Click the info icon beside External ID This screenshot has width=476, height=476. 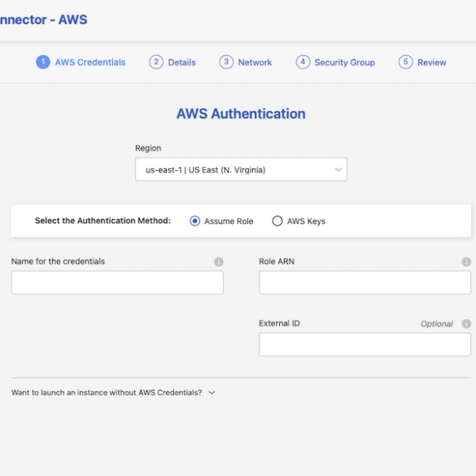point(466,324)
